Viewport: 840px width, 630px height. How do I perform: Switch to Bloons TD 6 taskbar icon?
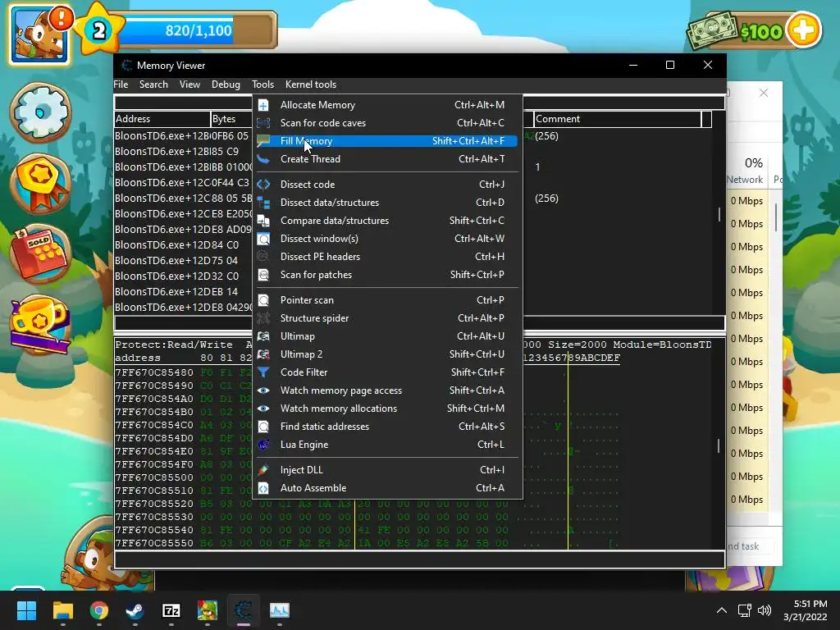208,610
